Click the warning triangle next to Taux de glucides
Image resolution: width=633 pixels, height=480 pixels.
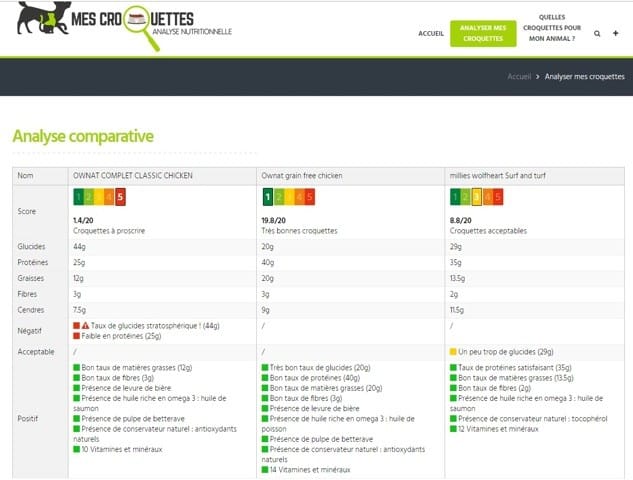coord(86,325)
